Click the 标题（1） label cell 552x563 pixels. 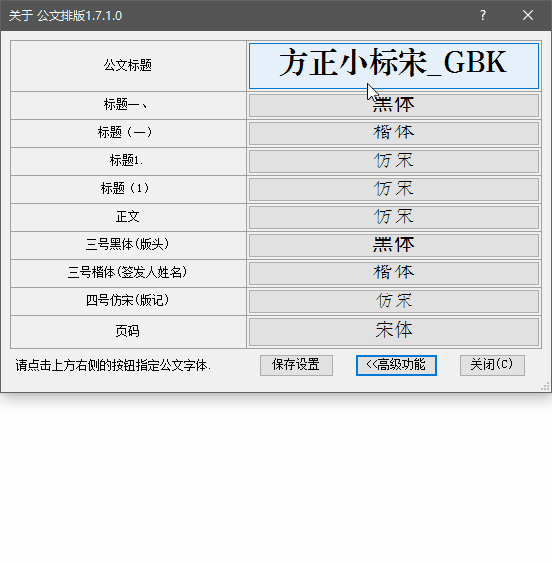[x=128, y=189]
